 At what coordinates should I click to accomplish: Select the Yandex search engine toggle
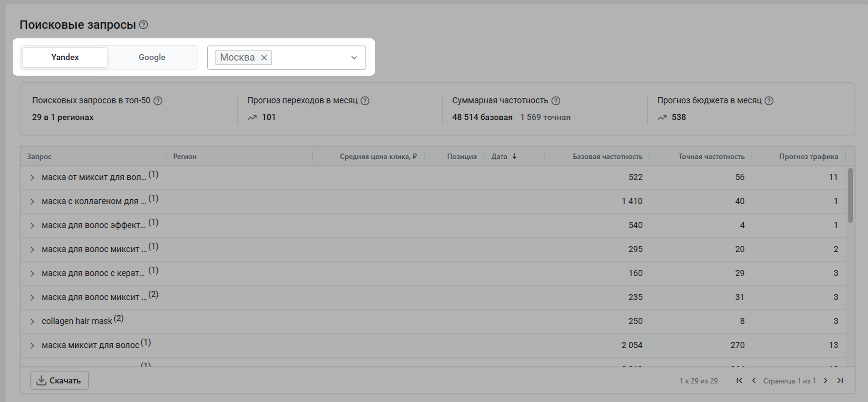(x=65, y=57)
